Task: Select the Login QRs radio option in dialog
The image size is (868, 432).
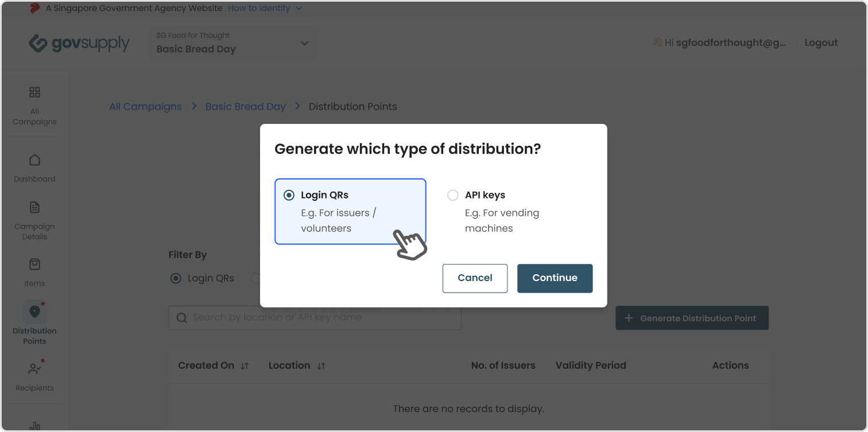Action: [289, 195]
